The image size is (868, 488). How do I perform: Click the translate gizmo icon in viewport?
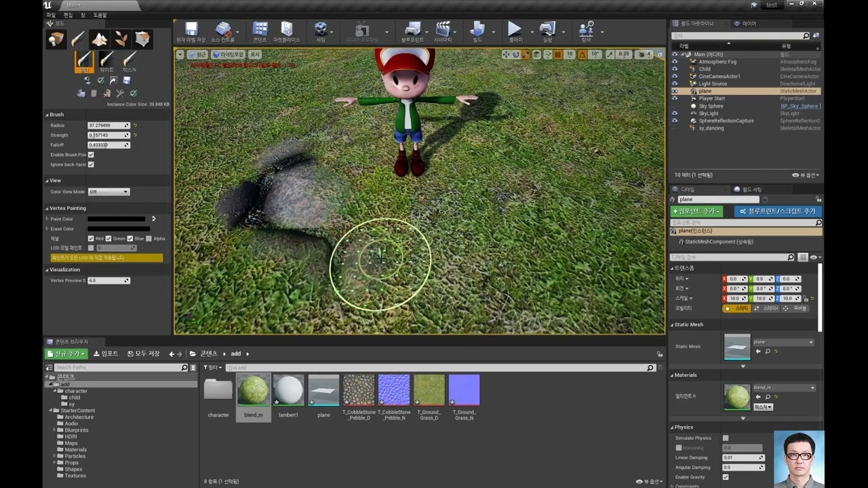507,54
